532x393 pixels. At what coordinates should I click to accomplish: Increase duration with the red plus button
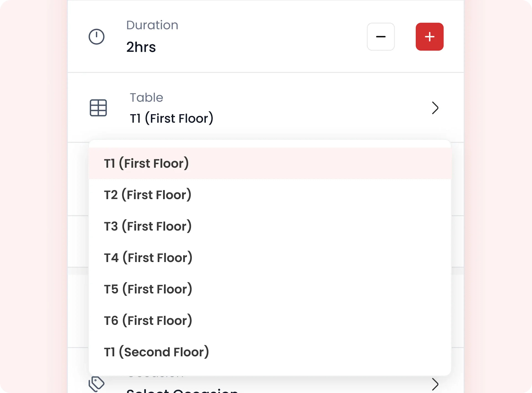pos(429,37)
